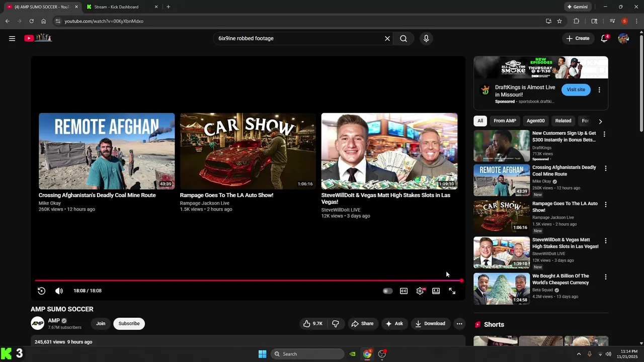Switch to Stream - Kick Dashboard tab

121,7
